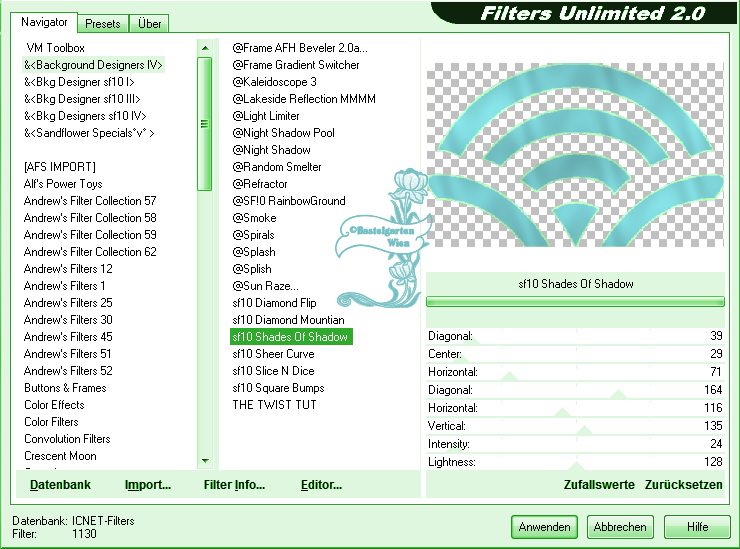
Task: Switch to the Navigator tab
Action: tap(44, 22)
